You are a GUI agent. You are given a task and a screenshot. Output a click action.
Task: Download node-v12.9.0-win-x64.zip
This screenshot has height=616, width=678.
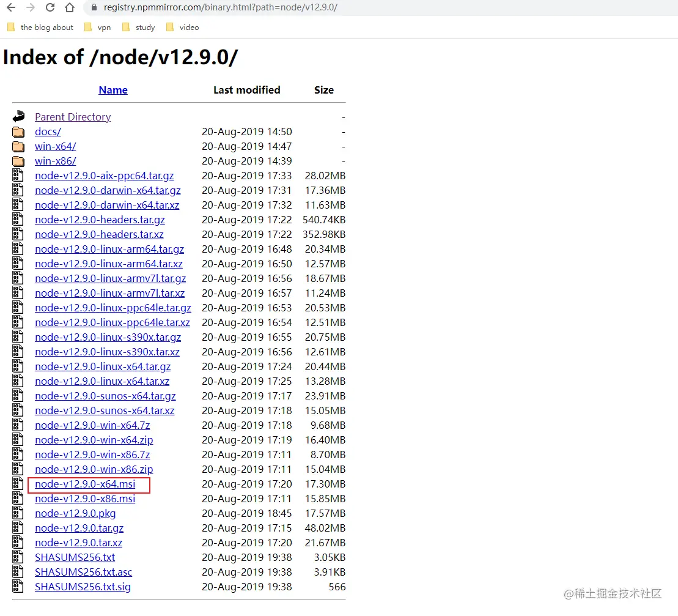coord(94,440)
